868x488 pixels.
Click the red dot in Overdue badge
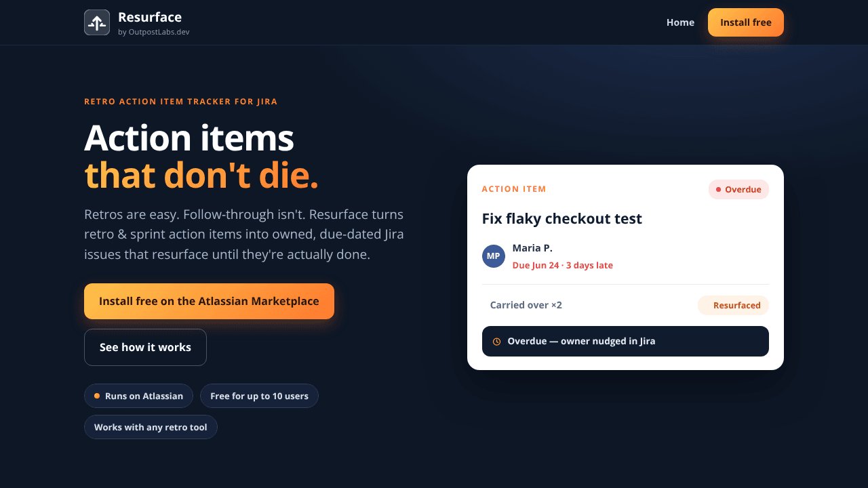(x=718, y=190)
